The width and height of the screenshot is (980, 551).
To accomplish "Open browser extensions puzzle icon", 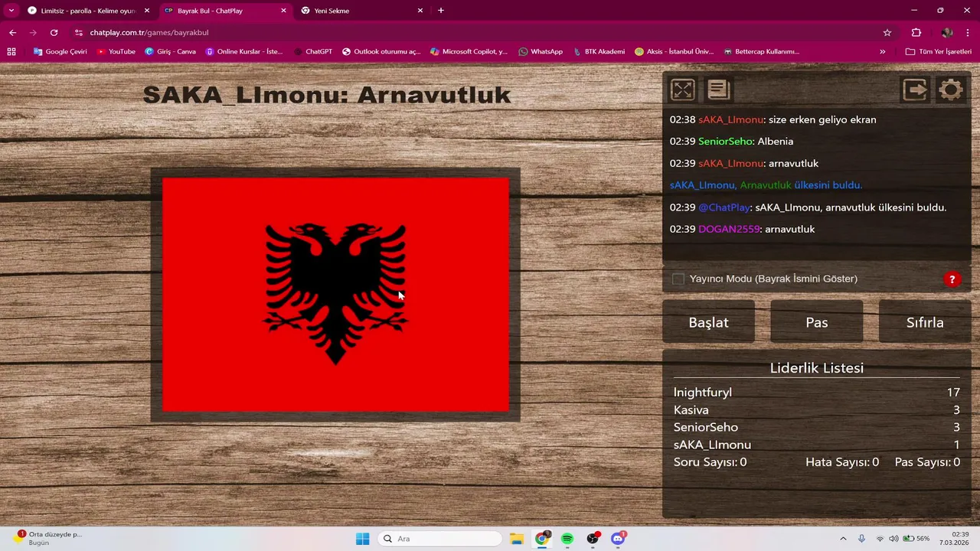I will 916,33.
